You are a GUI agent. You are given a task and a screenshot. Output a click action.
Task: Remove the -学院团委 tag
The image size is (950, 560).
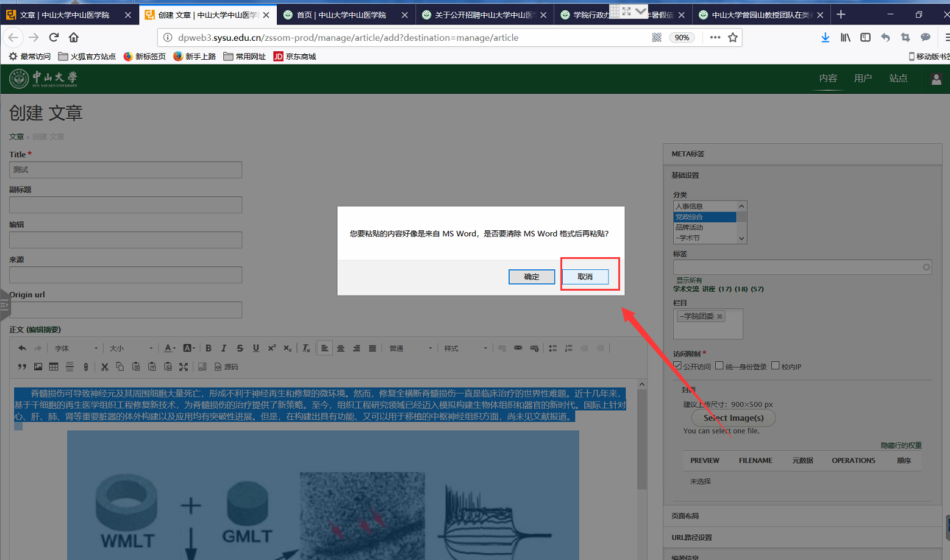720,316
